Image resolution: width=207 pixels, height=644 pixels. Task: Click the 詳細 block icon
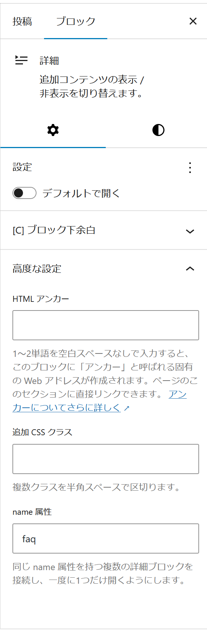21,60
